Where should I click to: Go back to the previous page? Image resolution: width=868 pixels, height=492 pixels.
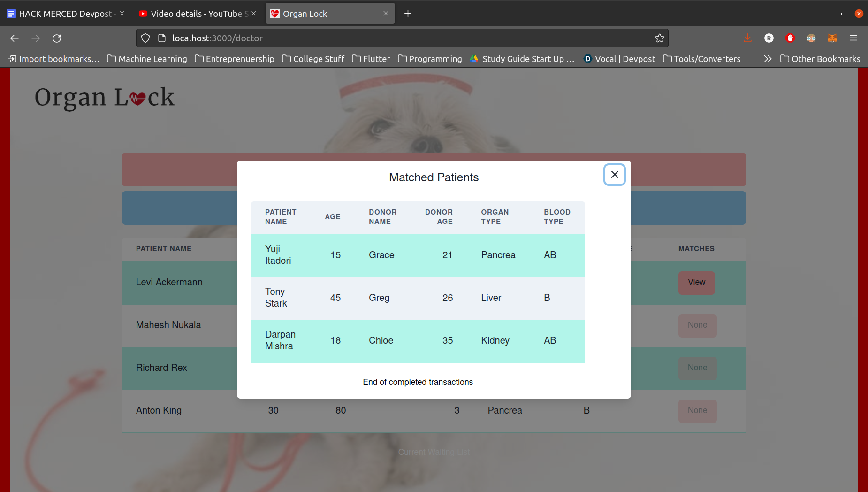15,38
